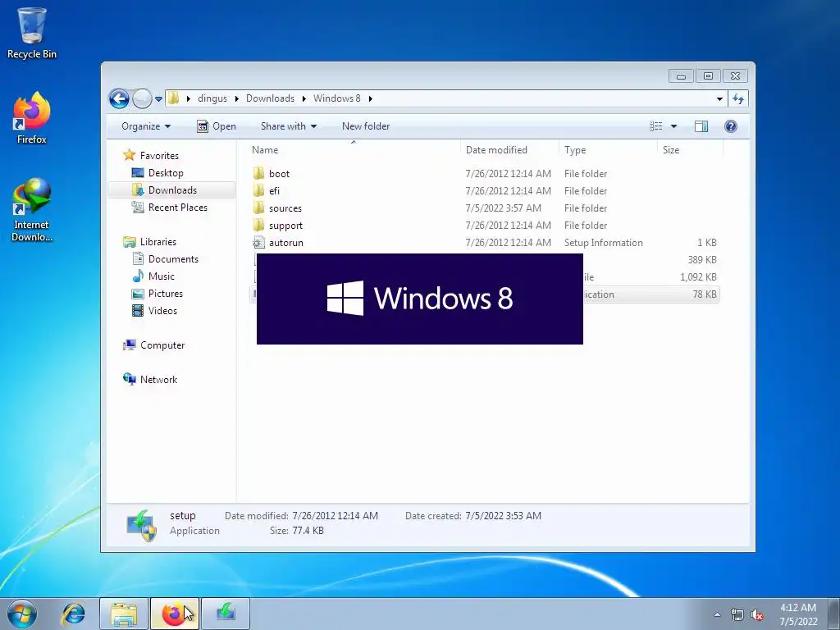
Task: Click the efi folder's icon
Action: point(258,190)
